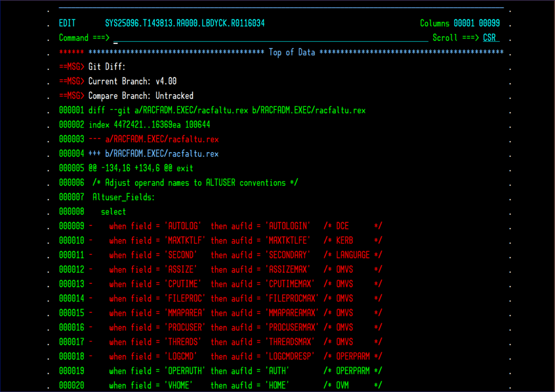Select the AUTOLOGIN mapping on line 000009
The height and width of the screenshot is (392, 555).
(288, 226)
